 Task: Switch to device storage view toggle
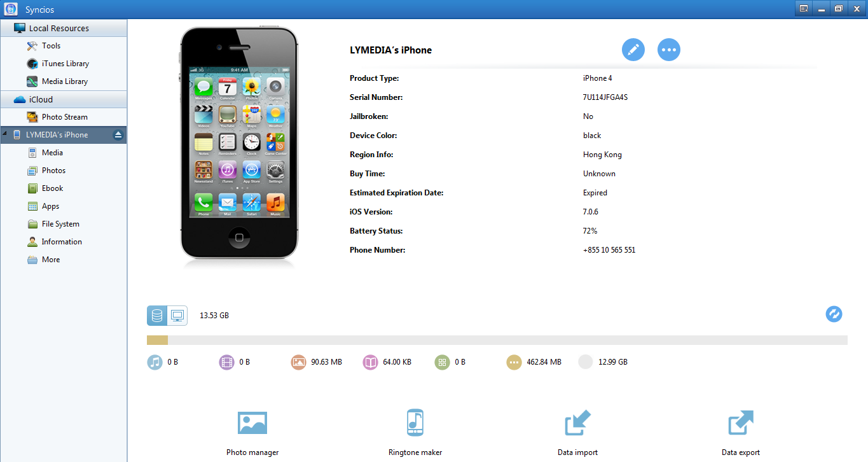(157, 315)
